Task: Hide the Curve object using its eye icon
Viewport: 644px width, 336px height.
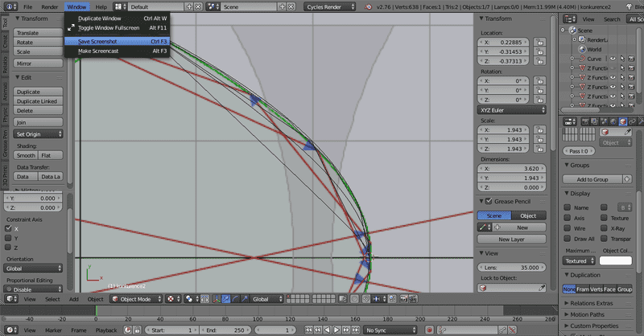Action: [x=612, y=59]
